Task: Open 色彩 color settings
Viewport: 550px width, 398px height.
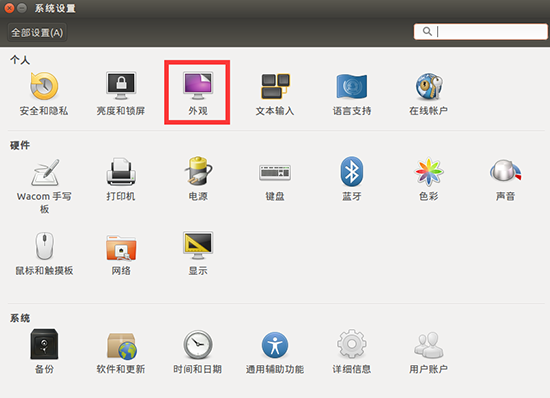Action: 428,179
